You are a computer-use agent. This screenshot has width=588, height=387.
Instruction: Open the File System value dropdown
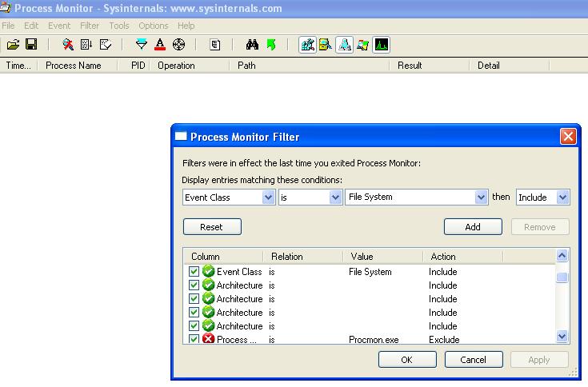[481, 197]
